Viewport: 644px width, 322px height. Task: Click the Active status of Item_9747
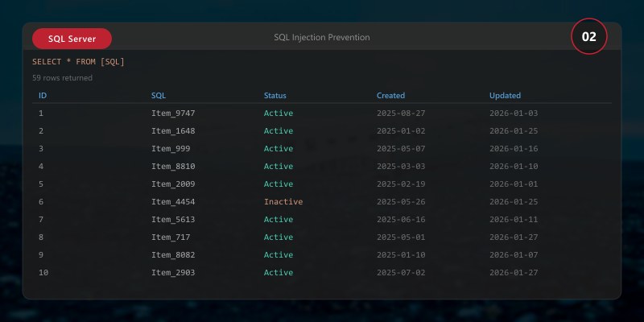[279, 113]
